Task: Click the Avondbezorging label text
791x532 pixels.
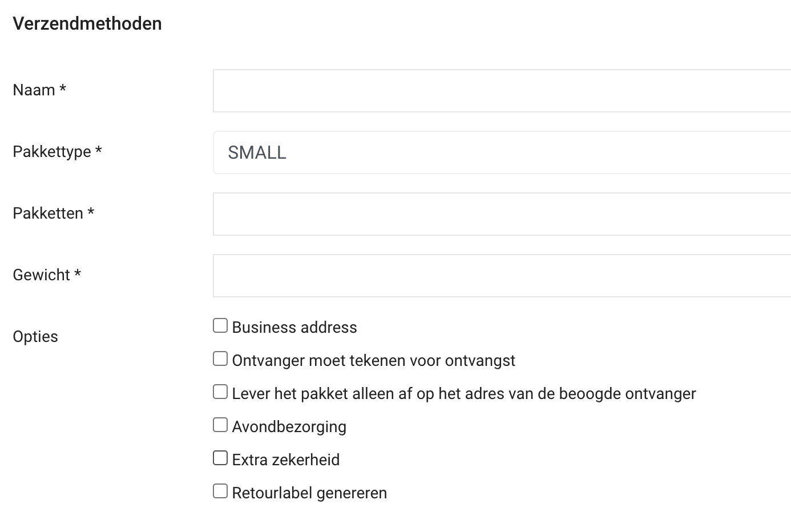Action: click(288, 426)
